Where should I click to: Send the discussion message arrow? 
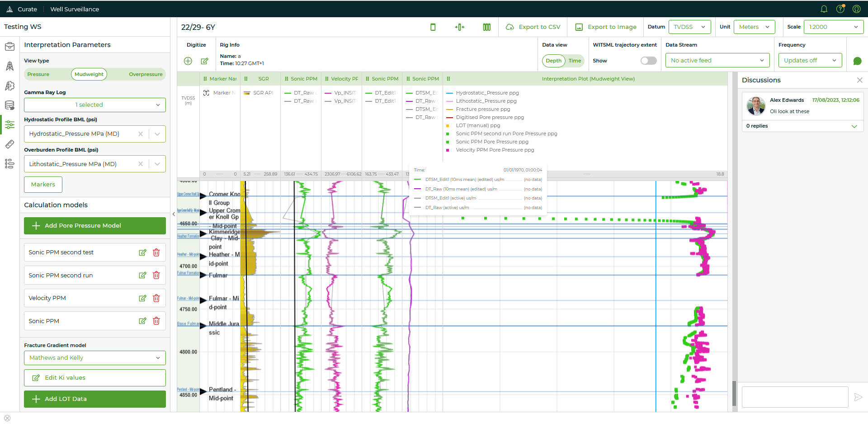(x=858, y=397)
